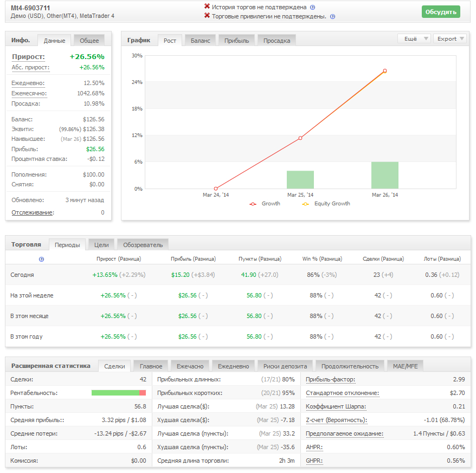The height and width of the screenshot is (473, 476).
Task: Click the Win % (Разница) column header
Action: 322,259
